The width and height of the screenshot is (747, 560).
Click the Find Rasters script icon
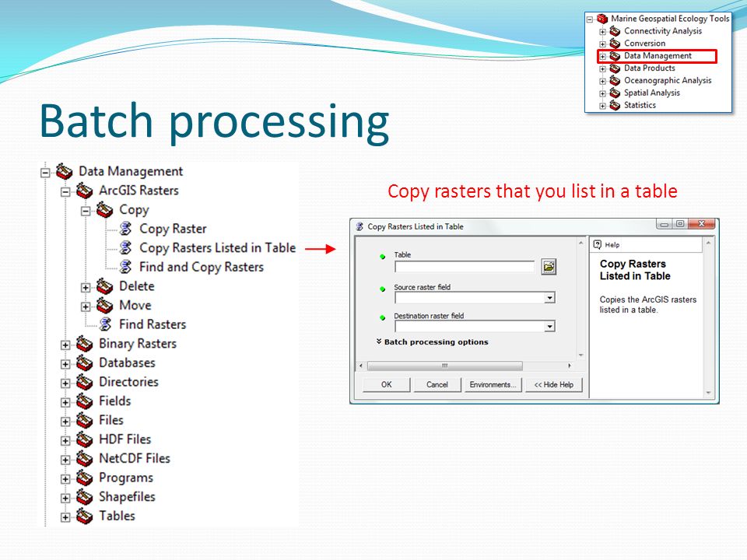click(105, 324)
